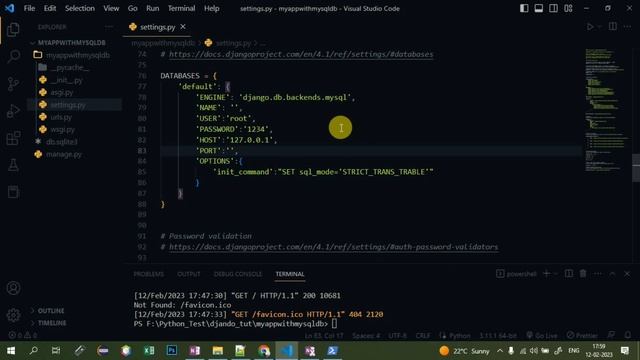
Task: Run the Python file with play icon
Action: (x=590, y=27)
